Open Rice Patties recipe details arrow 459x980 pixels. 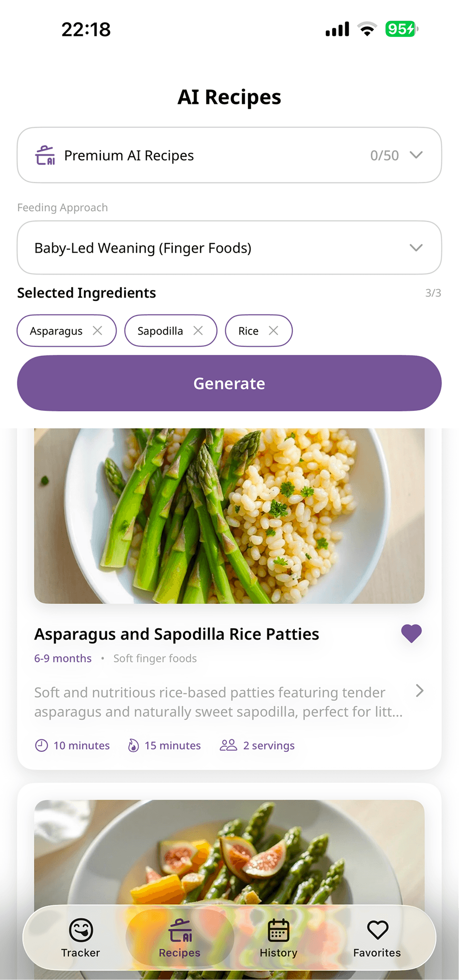pyautogui.click(x=419, y=691)
